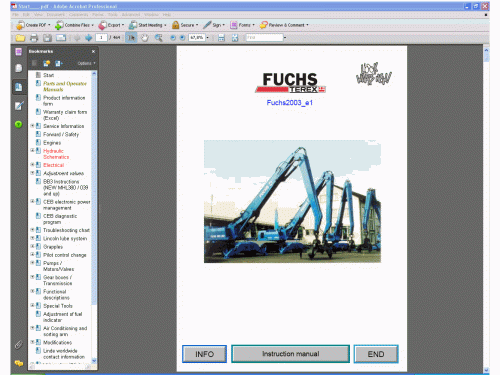Go to next page blue arrow

point(88,38)
